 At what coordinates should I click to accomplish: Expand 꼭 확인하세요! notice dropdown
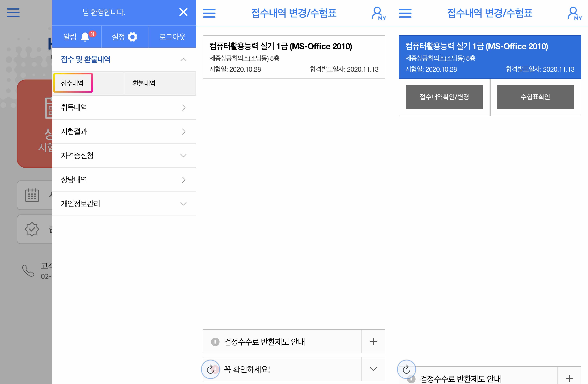tap(373, 369)
